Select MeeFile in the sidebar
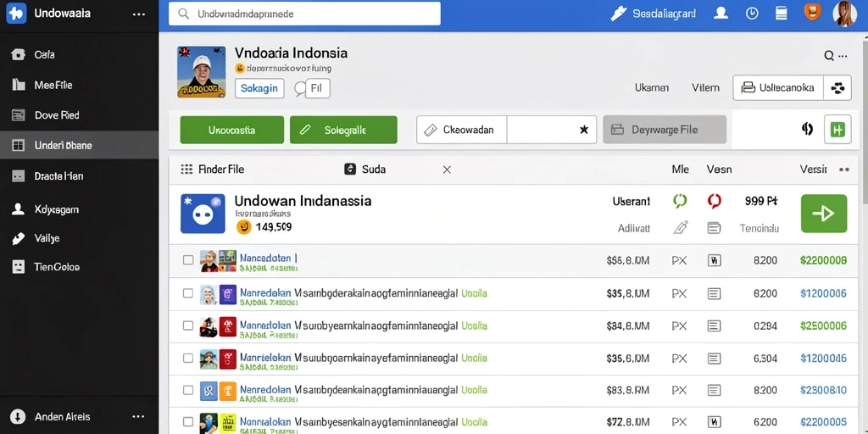The image size is (868, 434). (53, 85)
